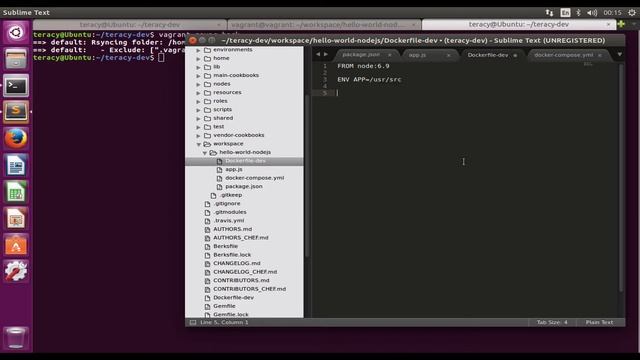
Task: Open package.json in sidebar
Action: 244,187
